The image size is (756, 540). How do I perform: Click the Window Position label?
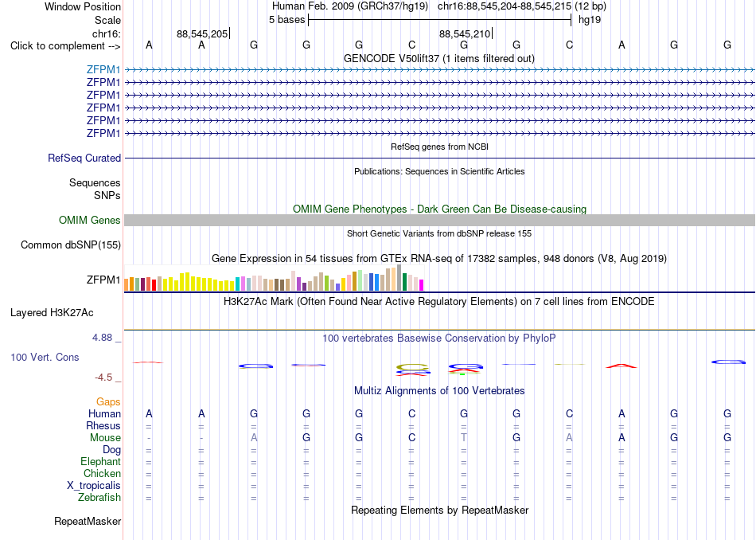pyautogui.click(x=83, y=6)
